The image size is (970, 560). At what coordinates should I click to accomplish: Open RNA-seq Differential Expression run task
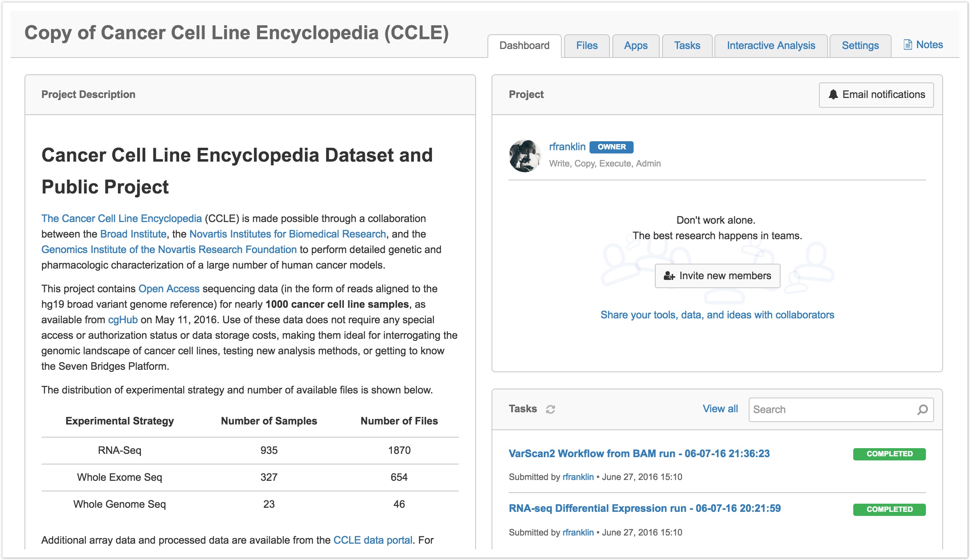[x=644, y=509]
